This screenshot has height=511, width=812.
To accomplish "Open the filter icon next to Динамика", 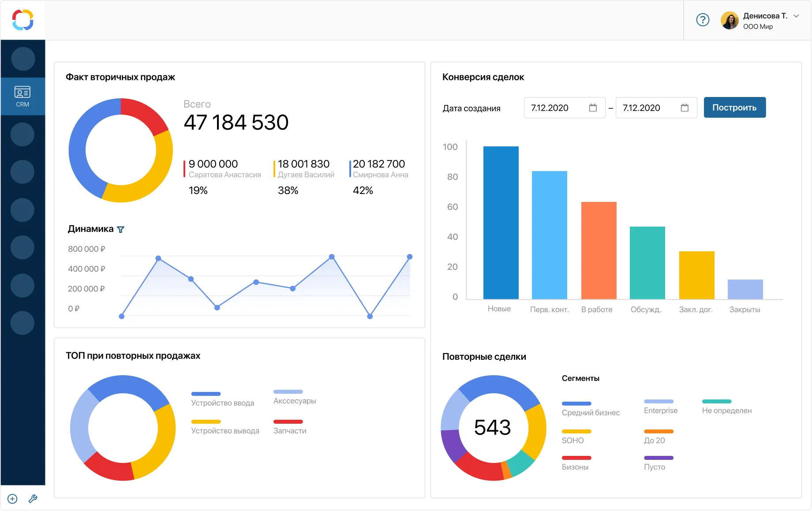I will [120, 229].
